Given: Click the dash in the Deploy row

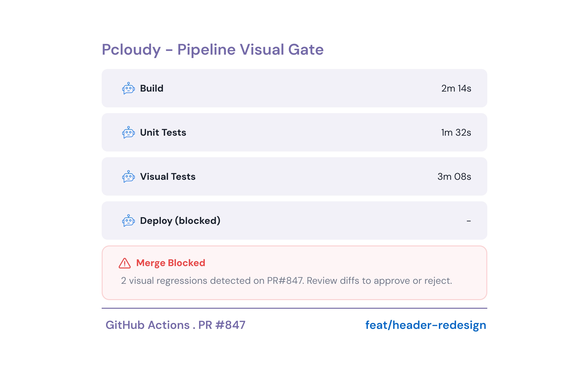Looking at the screenshot, I should point(469,221).
